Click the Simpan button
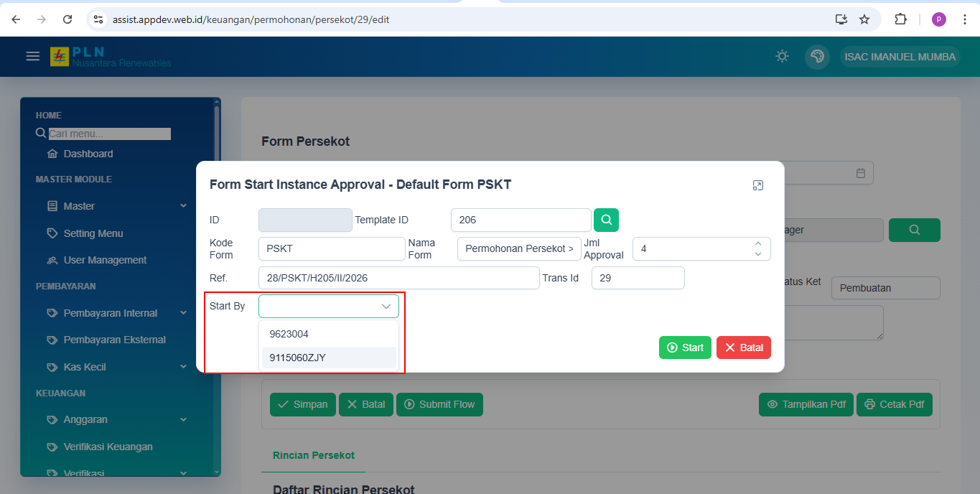980x494 pixels. coord(303,404)
